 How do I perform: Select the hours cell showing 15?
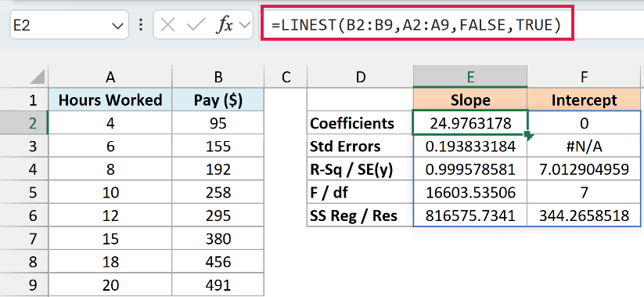[x=110, y=238]
